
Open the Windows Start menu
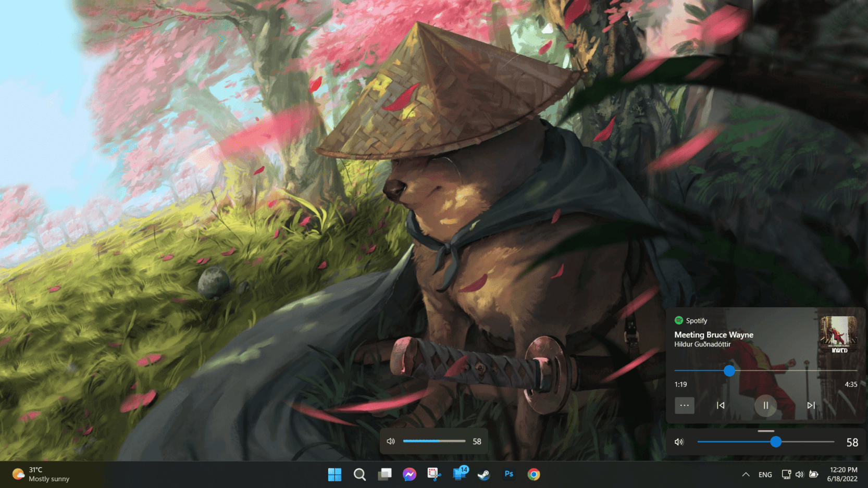[334, 474]
